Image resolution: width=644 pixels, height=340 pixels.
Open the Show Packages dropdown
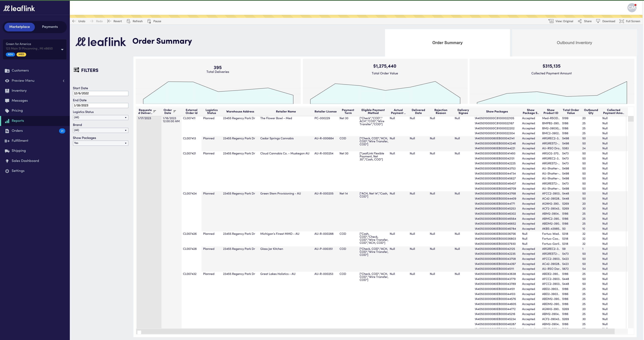[x=100, y=143]
